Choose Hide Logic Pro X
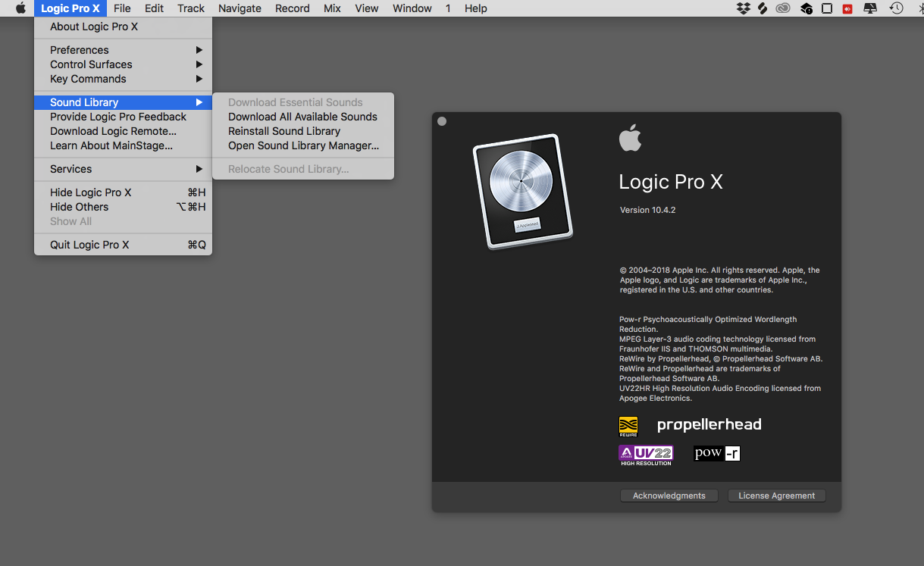This screenshot has height=566, width=924. pos(123,192)
